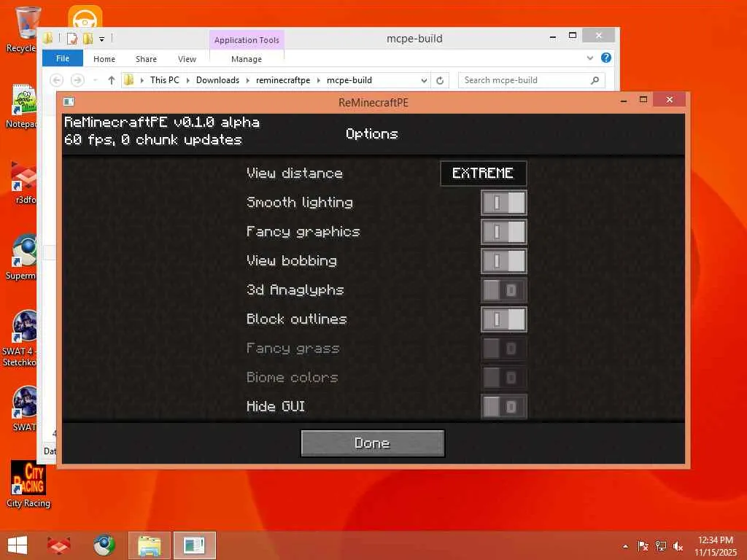Maximize the ReMinecraftPE window
Viewport: 747px width, 560px height.
643,99
